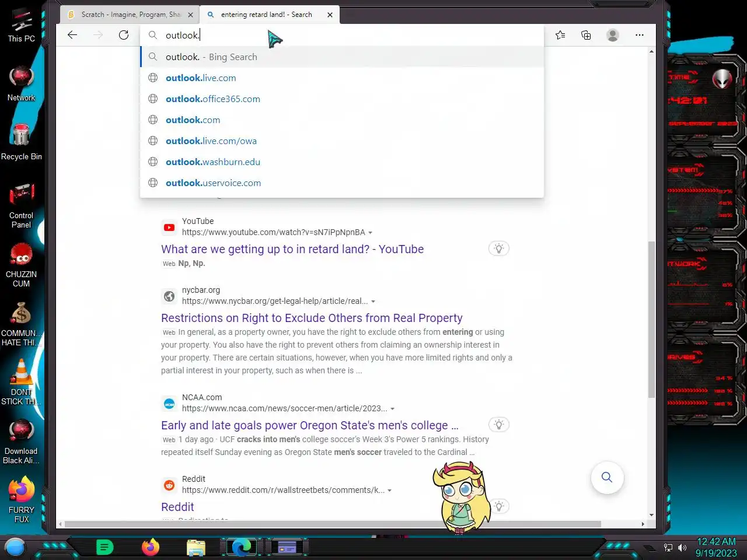Open the Favorites star icon
Viewport: 747px width, 560px height.
(x=560, y=35)
